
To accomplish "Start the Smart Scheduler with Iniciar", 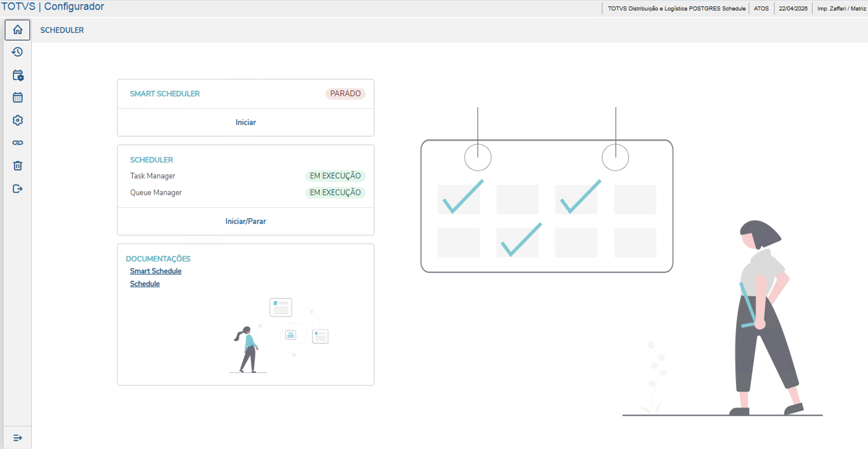I will point(245,122).
